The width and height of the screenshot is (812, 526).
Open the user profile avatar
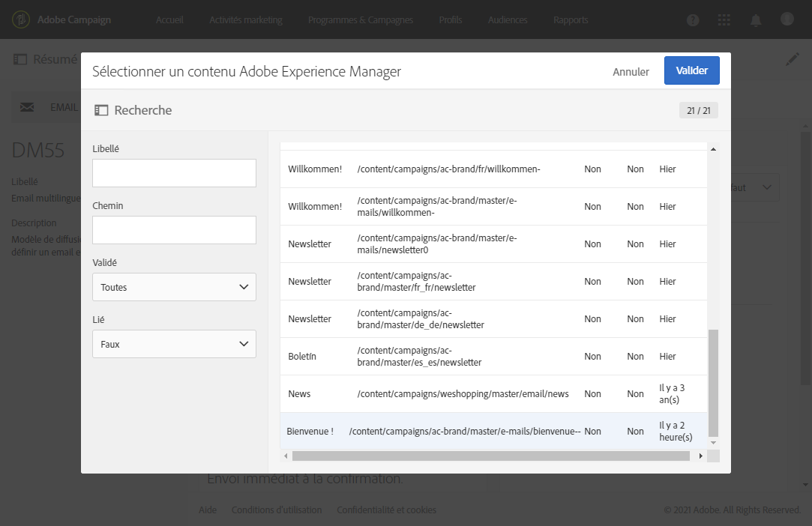coord(787,19)
